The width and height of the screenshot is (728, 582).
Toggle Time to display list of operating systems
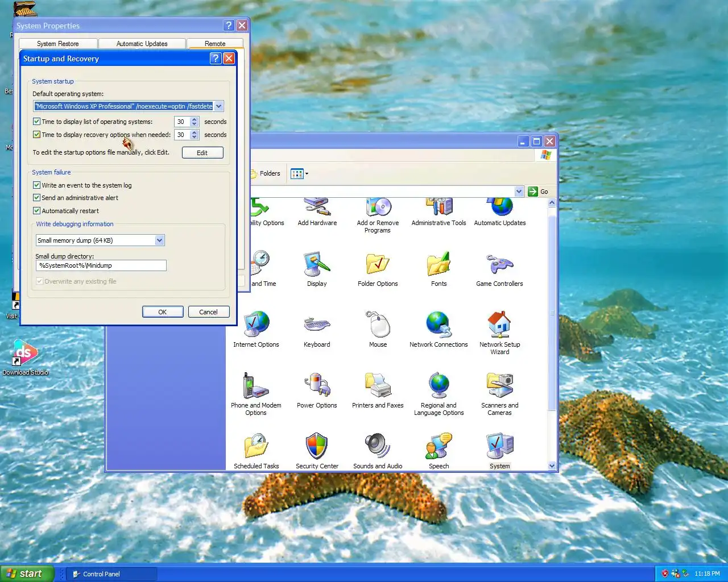(36, 122)
